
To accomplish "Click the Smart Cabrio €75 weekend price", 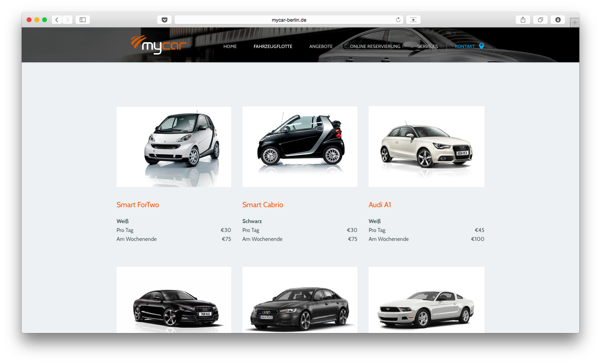I will 353,239.
